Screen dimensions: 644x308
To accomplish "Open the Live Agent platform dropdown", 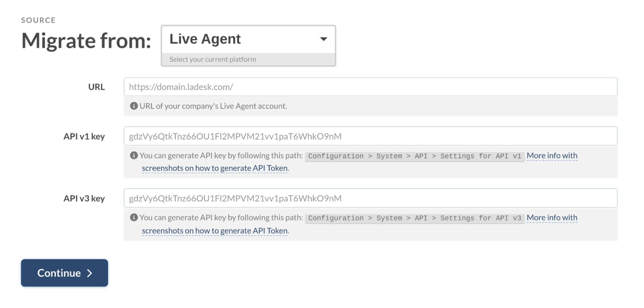I will pyautogui.click(x=248, y=39).
